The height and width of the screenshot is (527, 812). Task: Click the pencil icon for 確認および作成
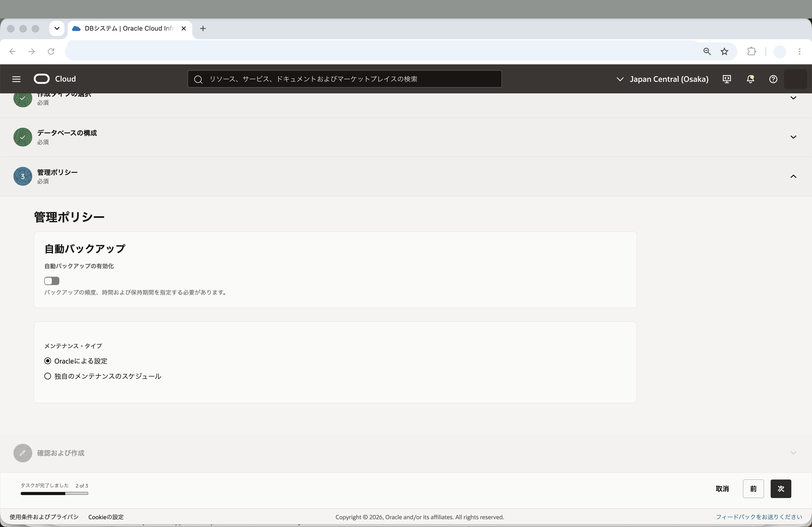(x=23, y=453)
